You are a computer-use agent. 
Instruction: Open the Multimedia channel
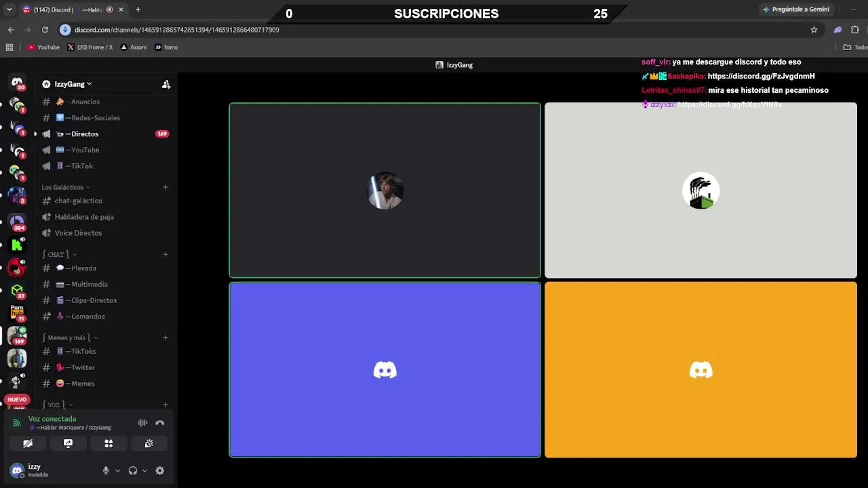[x=106, y=284]
